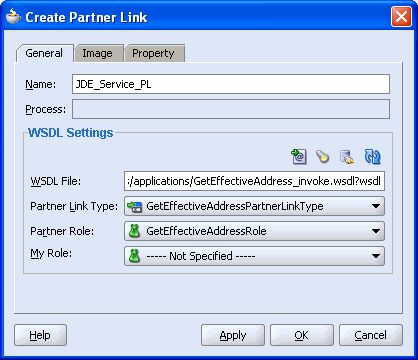Confirm with the OK button
Viewport: 418px width, 360px height.
(302, 335)
